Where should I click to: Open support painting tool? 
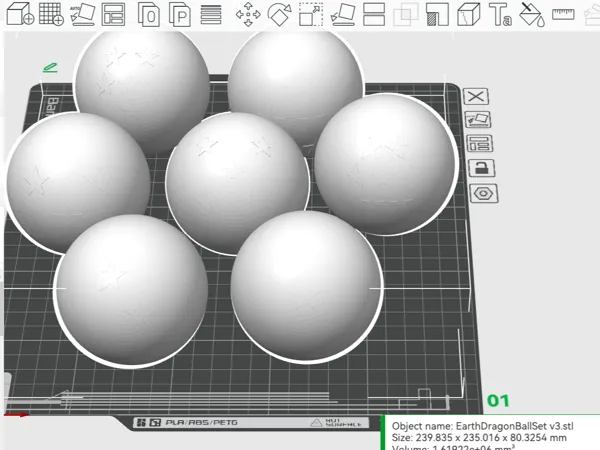(x=437, y=15)
